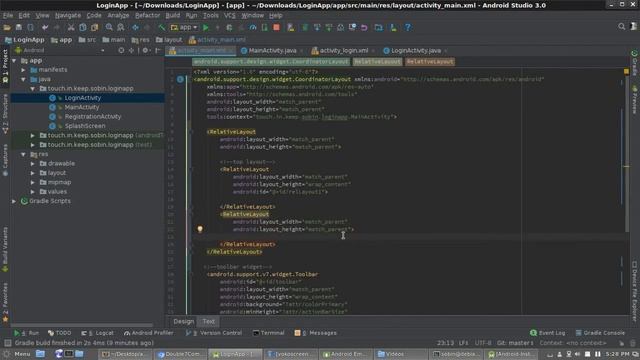Click the Hide Project panel icon

pyautogui.click(x=158, y=50)
